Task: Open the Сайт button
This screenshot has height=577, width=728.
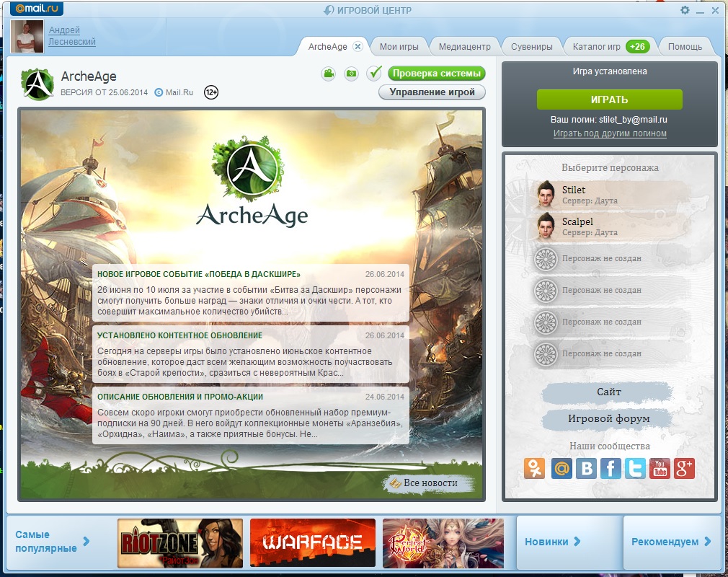Action: click(608, 392)
